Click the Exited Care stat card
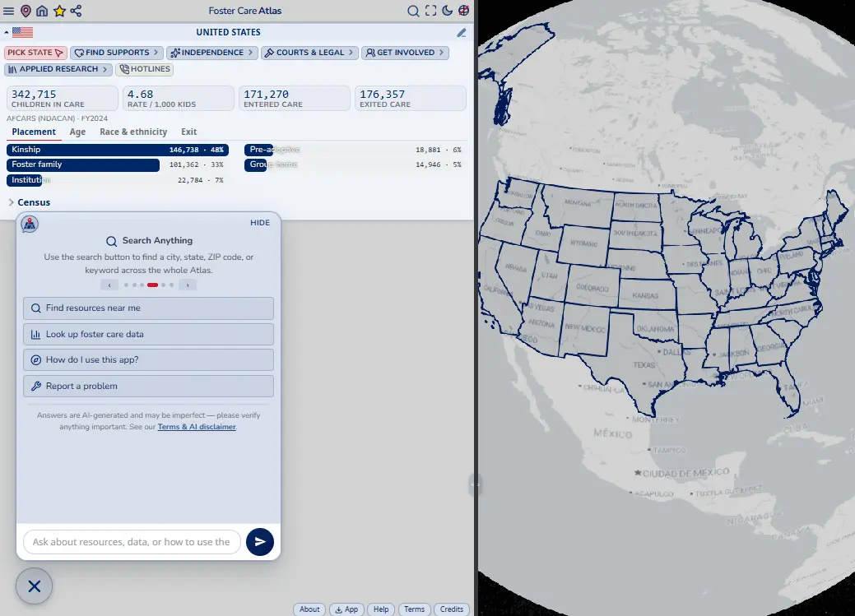The height and width of the screenshot is (616, 855). tap(411, 98)
